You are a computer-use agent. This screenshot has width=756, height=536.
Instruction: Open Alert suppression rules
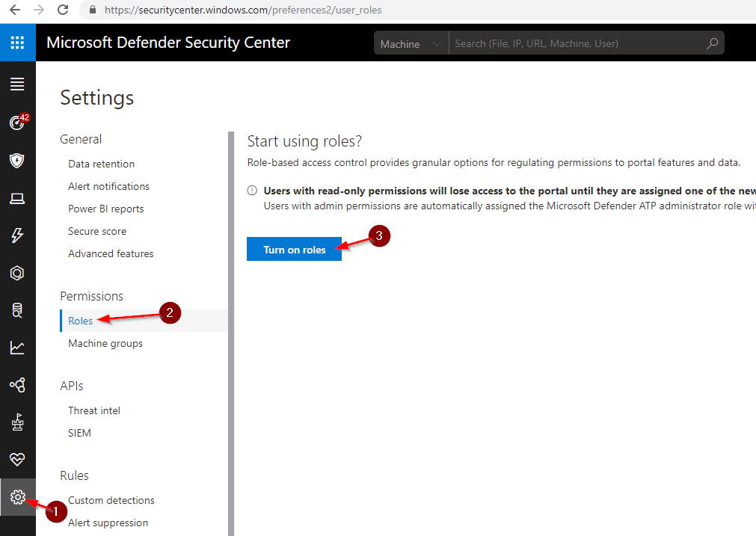click(x=108, y=523)
